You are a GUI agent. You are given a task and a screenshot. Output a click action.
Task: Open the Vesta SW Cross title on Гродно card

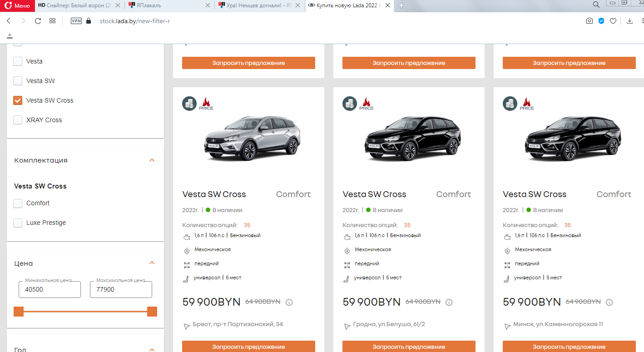click(x=374, y=194)
